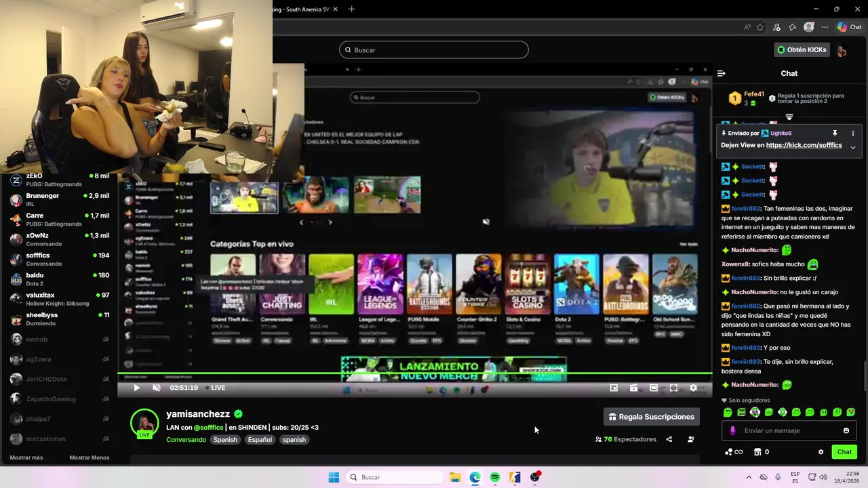This screenshot has width=868, height=488.
Task: Click the Regala Suscripciones button
Action: [651, 417]
